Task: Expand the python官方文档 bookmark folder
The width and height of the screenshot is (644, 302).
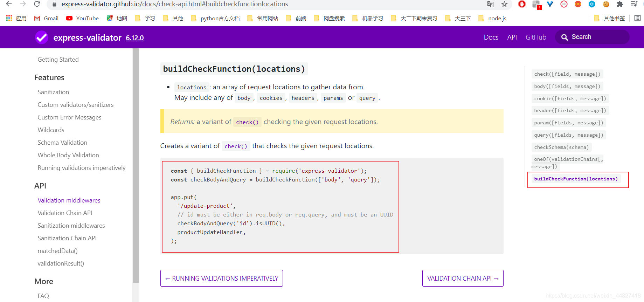Action: pyautogui.click(x=215, y=18)
